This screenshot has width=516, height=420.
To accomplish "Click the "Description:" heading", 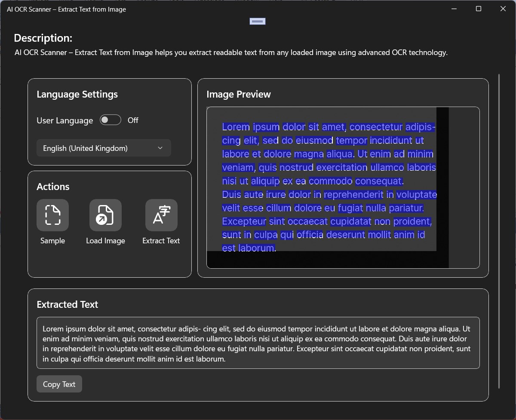I will [x=43, y=38].
